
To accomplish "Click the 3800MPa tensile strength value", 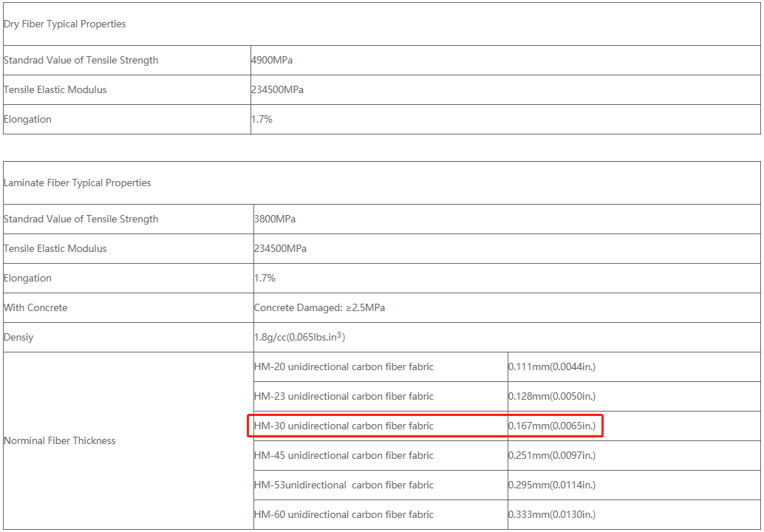I will coord(275,219).
